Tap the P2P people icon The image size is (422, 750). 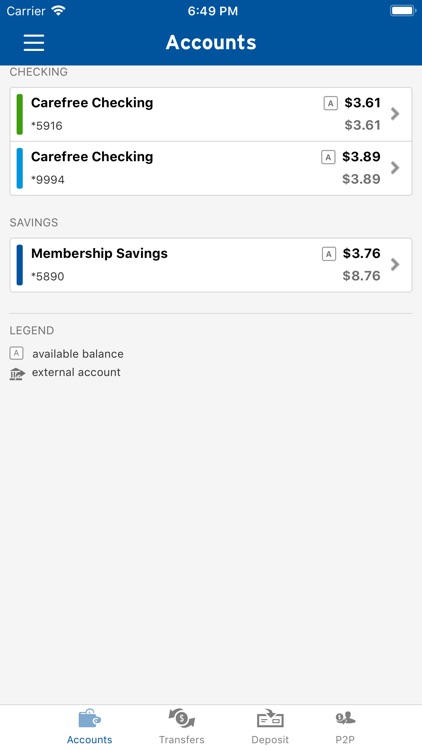tap(345, 718)
